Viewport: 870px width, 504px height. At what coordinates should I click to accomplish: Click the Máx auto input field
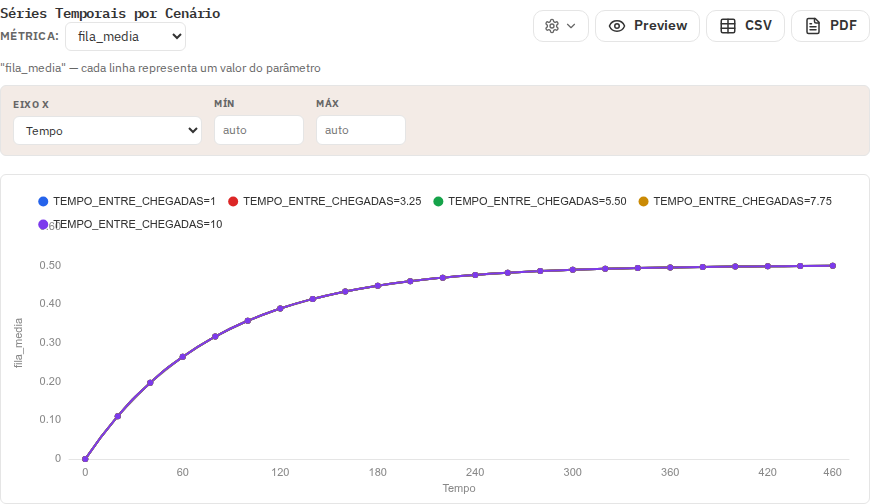(361, 130)
